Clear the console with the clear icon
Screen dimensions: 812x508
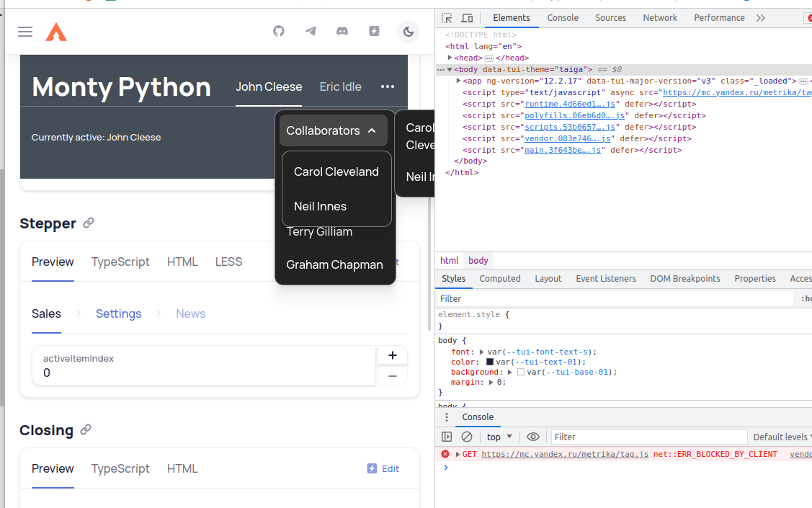(467, 437)
